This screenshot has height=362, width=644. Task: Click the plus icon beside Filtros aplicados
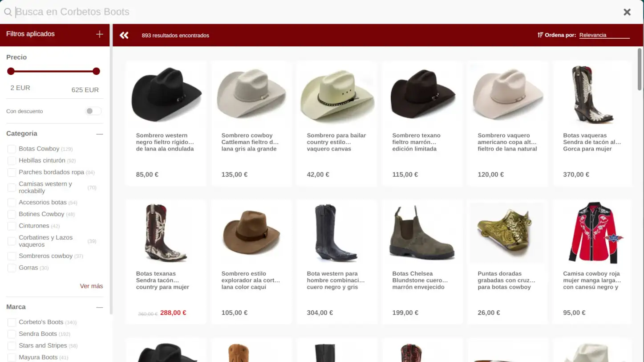coord(100,34)
